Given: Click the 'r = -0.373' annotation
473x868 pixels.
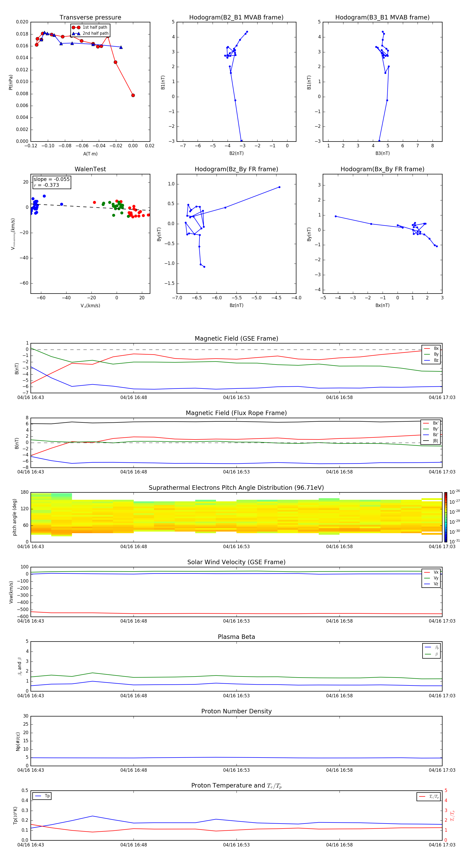Looking at the screenshot, I should pyautogui.click(x=47, y=185).
